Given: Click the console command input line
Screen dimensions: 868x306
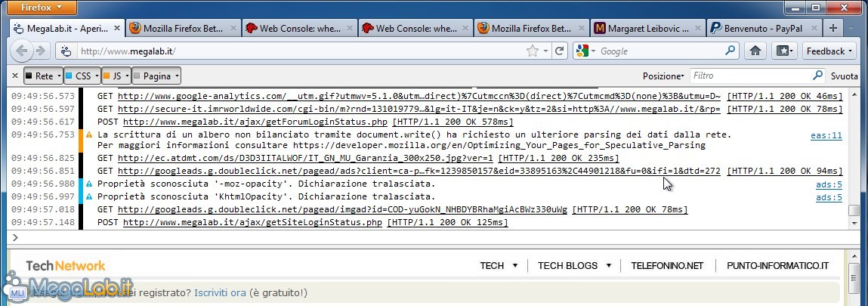Looking at the screenshot, I should pyautogui.click(x=434, y=237).
